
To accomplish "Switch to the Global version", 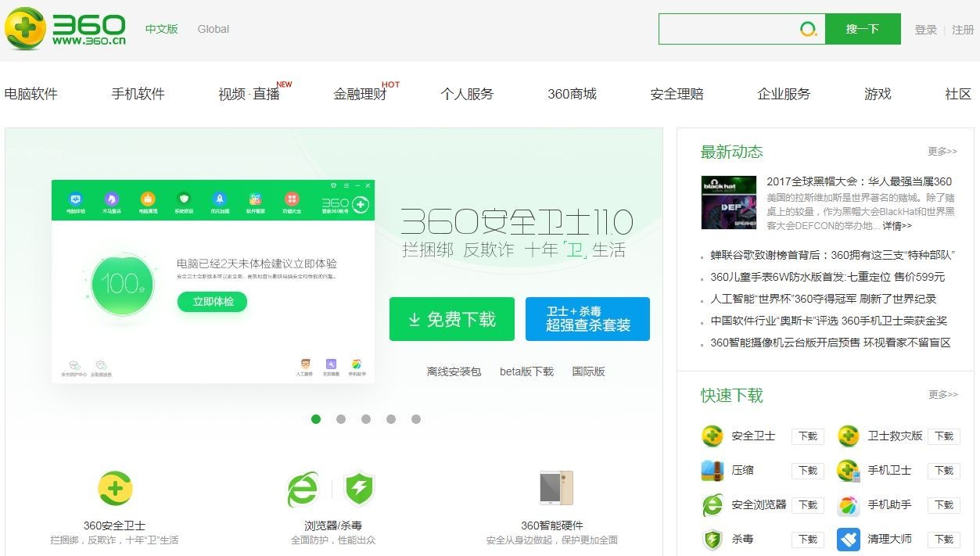I will click(213, 29).
